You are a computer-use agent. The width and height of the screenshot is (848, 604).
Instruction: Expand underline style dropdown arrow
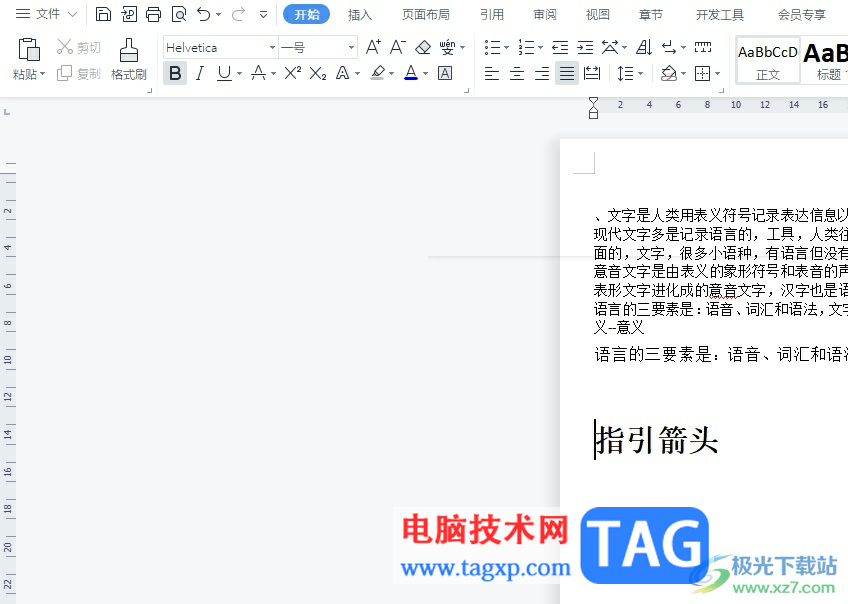pos(239,74)
